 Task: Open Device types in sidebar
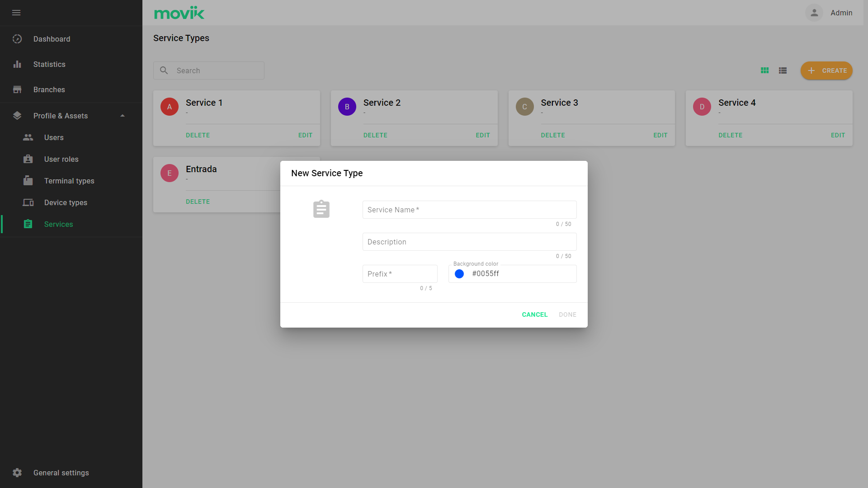(71, 202)
